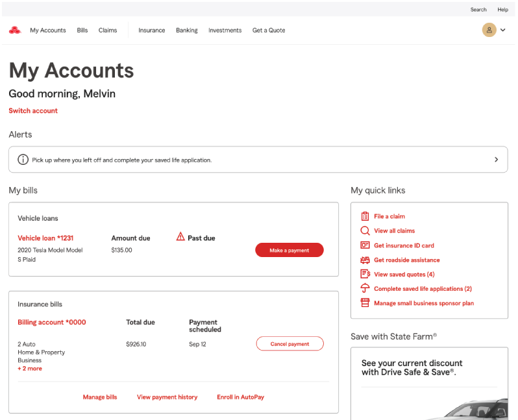Click the roadside assistance truck icon
The image size is (518, 420).
[365, 260]
